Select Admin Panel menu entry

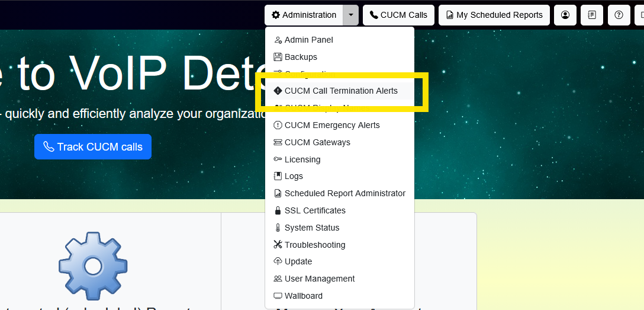pos(340,40)
